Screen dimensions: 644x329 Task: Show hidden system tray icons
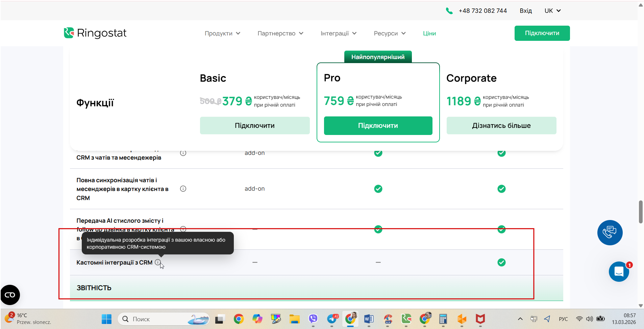click(520, 319)
